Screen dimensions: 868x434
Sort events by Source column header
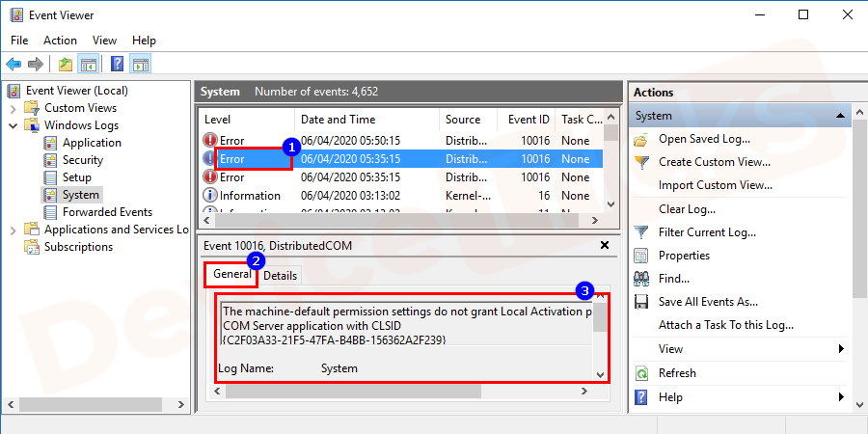(x=468, y=120)
